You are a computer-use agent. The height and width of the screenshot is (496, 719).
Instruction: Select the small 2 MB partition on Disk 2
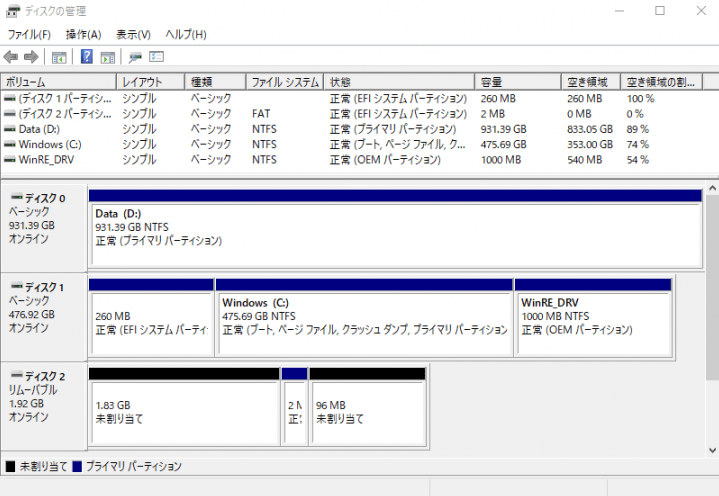tap(294, 407)
